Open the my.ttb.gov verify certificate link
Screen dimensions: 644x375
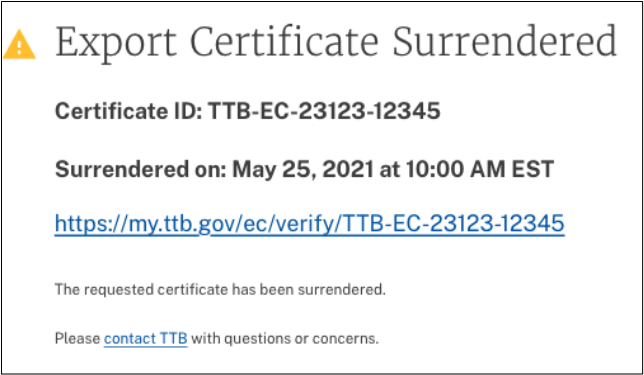coord(310,224)
